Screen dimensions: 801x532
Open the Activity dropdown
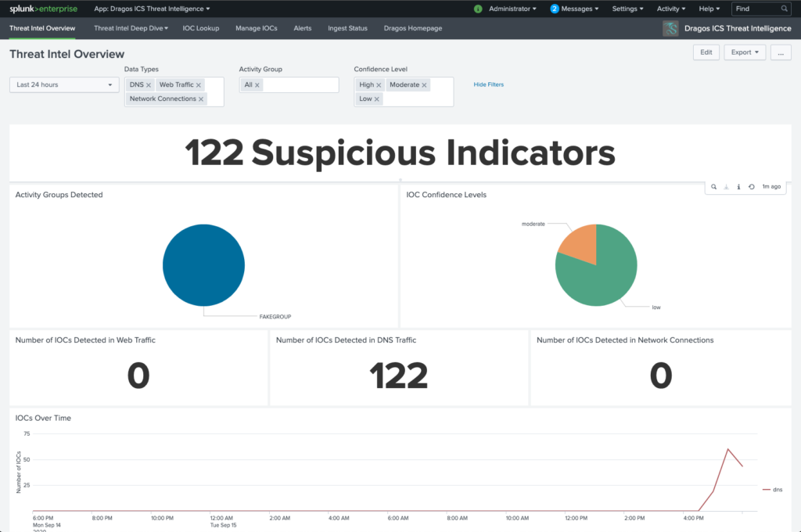[670, 9]
